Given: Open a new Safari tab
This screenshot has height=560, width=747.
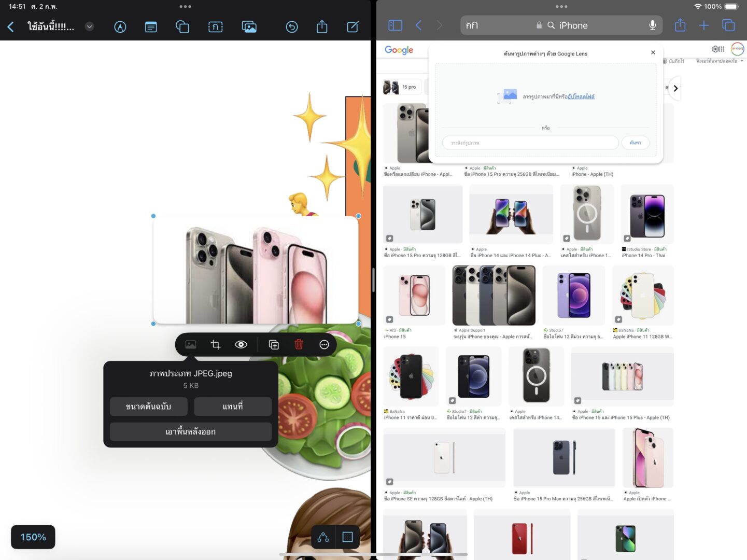Looking at the screenshot, I should (x=704, y=25).
